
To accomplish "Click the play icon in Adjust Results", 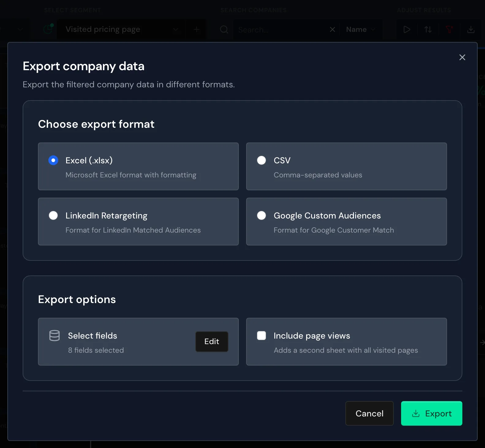I will point(407,29).
